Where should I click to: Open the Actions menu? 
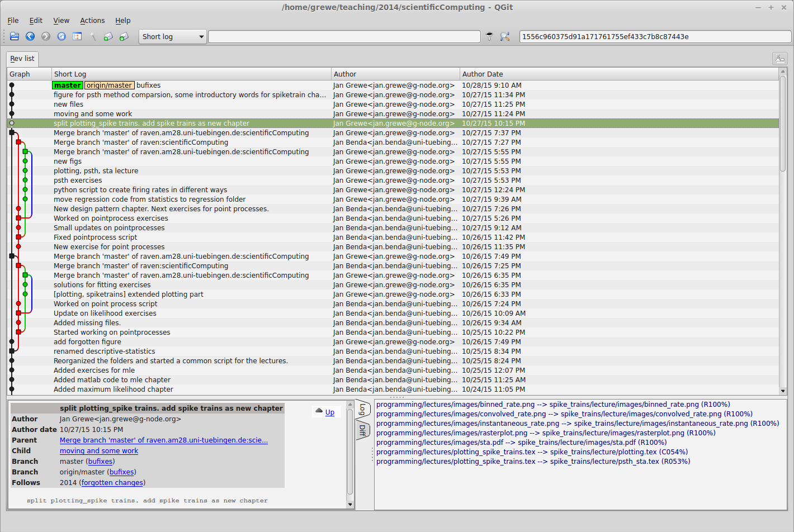pyautogui.click(x=92, y=21)
